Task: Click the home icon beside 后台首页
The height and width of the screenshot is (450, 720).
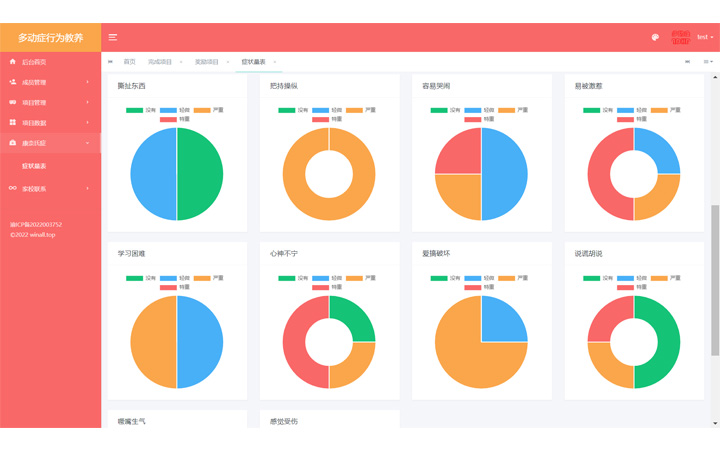Action: [12, 62]
